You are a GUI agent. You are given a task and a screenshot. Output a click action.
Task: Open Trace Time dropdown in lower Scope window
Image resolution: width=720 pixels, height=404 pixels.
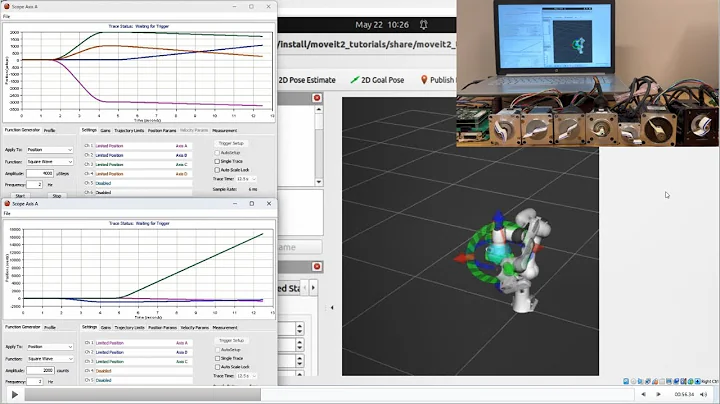pos(247,376)
